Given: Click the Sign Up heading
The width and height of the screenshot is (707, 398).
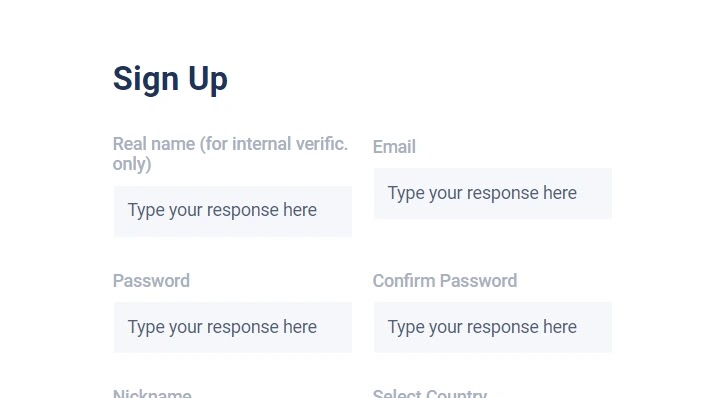Looking at the screenshot, I should 170,79.
